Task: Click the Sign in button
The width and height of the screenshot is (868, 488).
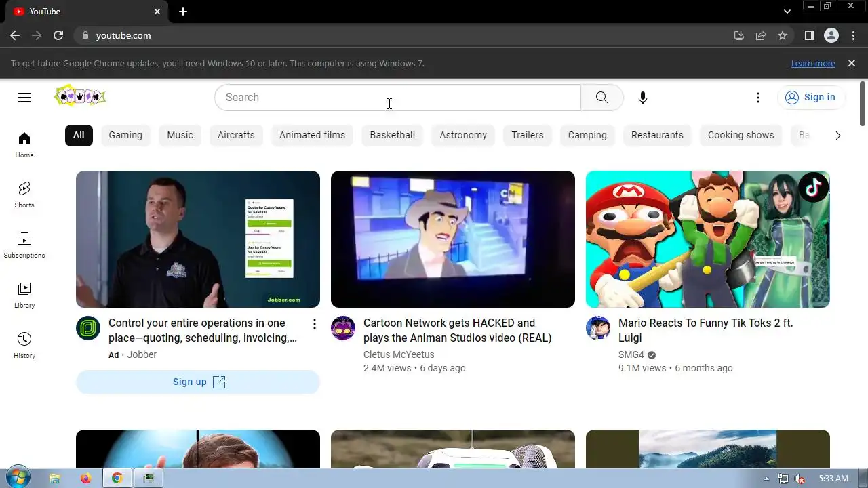Action: (x=811, y=97)
